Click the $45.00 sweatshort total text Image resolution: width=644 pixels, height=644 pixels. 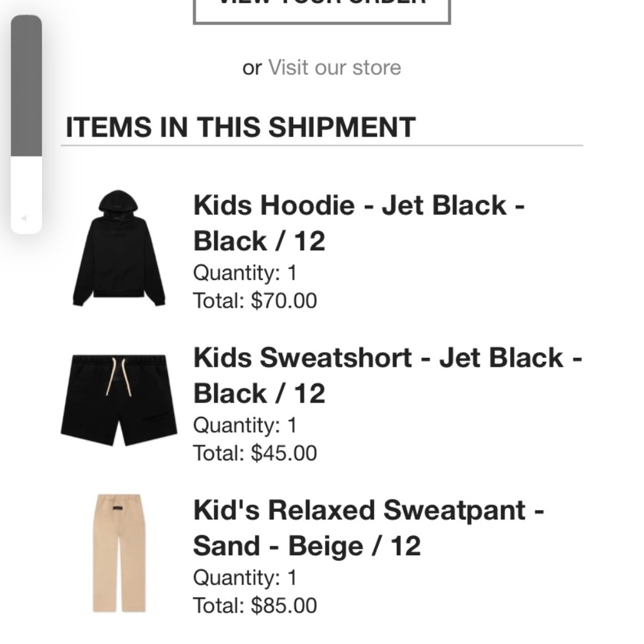click(x=254, y=453)
